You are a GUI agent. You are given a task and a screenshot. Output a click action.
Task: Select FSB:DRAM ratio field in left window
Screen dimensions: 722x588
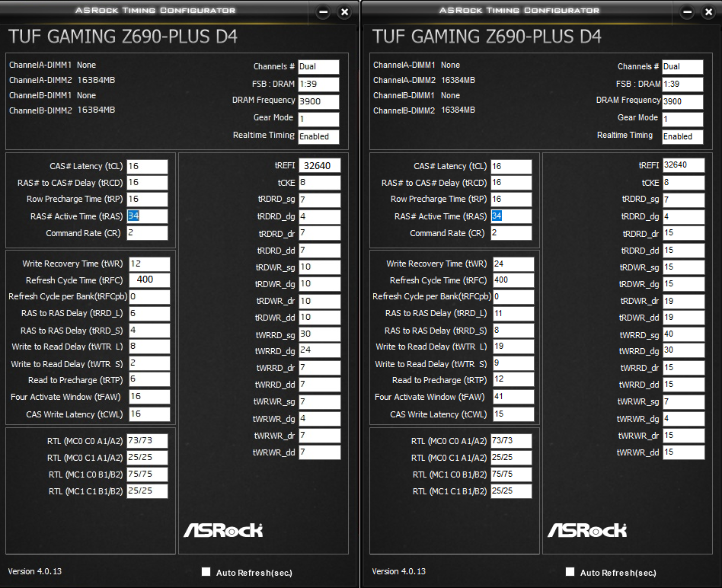318,85
